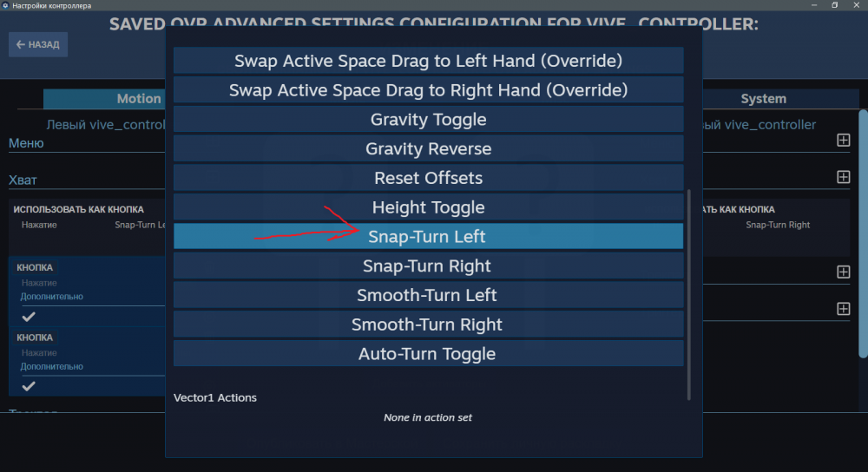The image size is (868, 472).
Task: Open the System tab
Action: (763, 99)
